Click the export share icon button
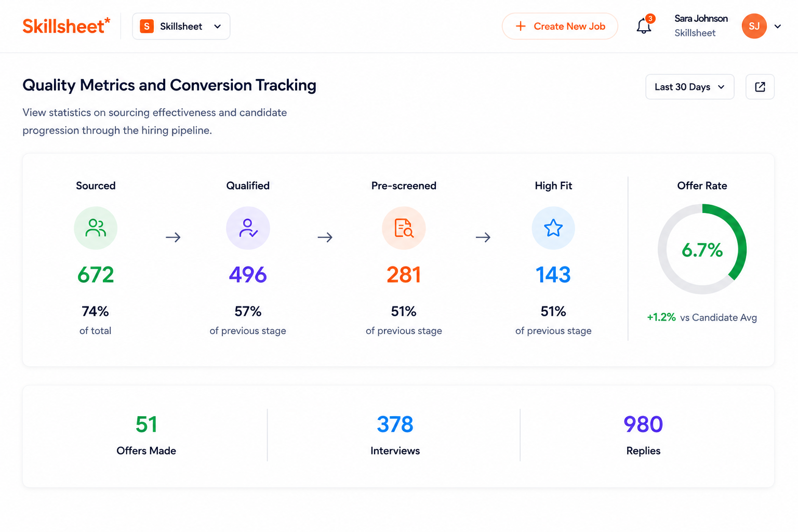 tap(760, 87)
